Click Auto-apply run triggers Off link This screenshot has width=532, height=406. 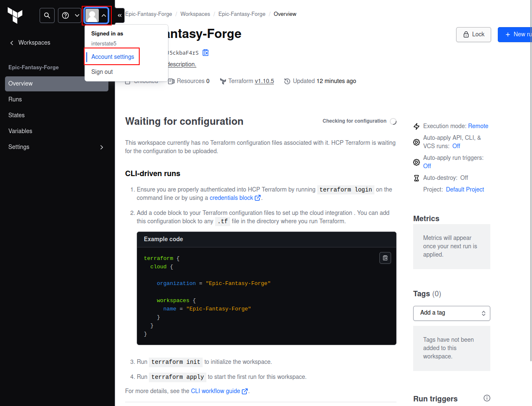[427, 166]
